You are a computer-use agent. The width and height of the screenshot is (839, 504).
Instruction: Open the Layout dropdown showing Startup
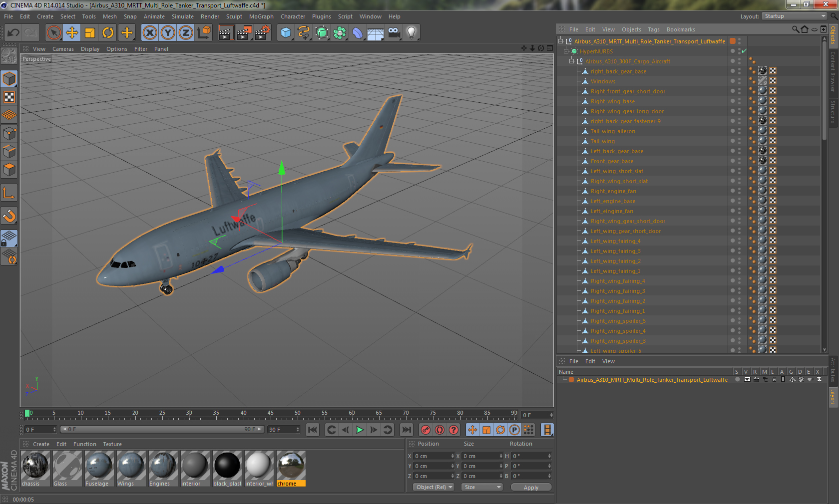(x=794, y=16)
